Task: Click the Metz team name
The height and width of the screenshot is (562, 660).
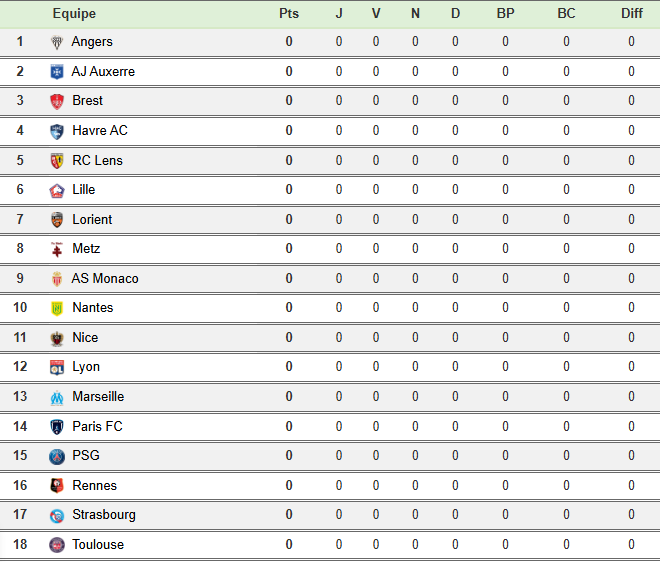Action: click(86, 249)
